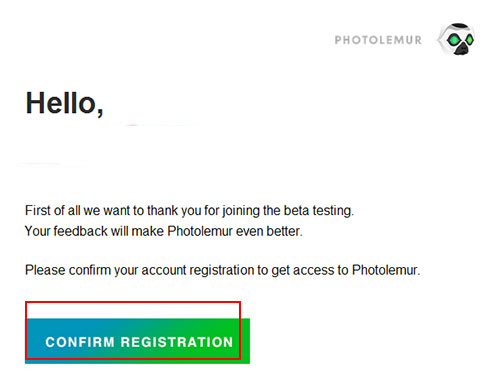This screenshot has height=373, width=500.
Task: Click the blurred recipient name after Hello
Action: pyautogui.click(x=160, y=125)
